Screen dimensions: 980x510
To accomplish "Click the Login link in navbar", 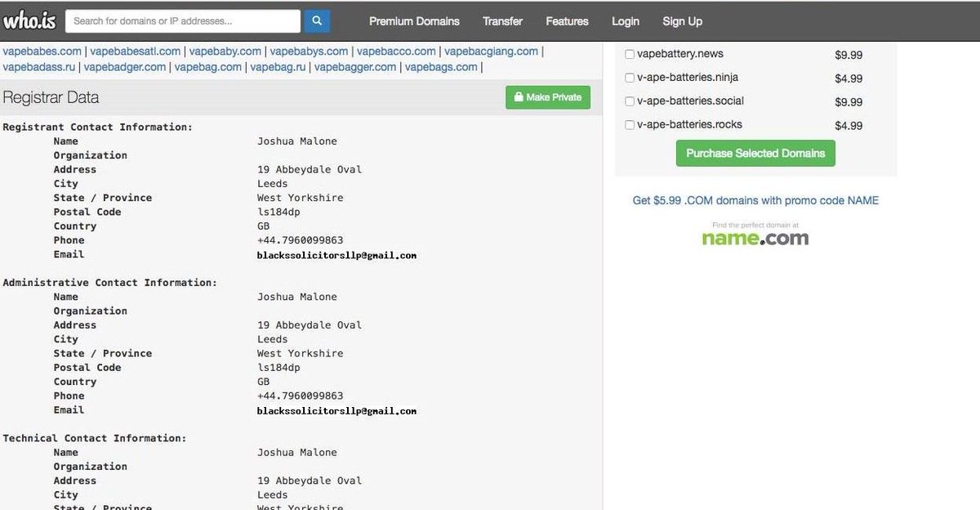I will click(x=626, y=21).
